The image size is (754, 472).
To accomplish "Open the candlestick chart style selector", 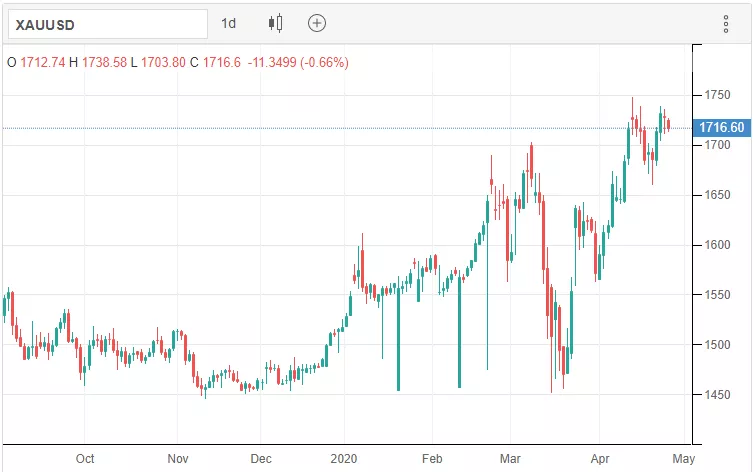I will pos(276,23).
